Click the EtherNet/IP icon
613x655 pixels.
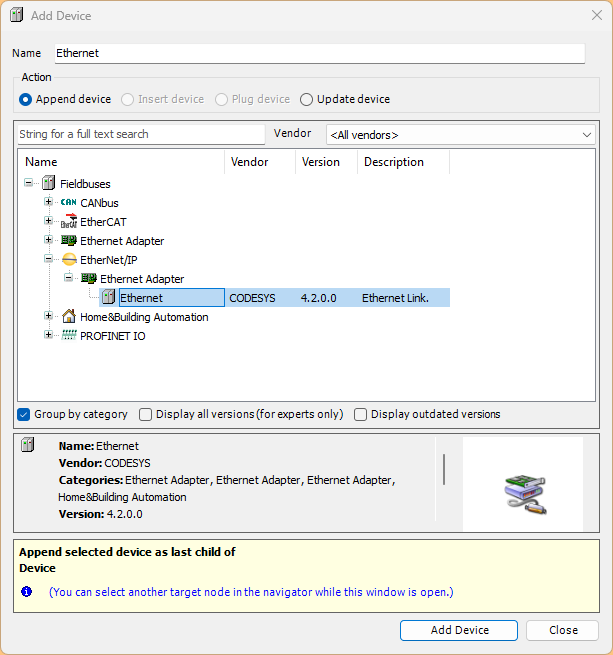point(69,259)
